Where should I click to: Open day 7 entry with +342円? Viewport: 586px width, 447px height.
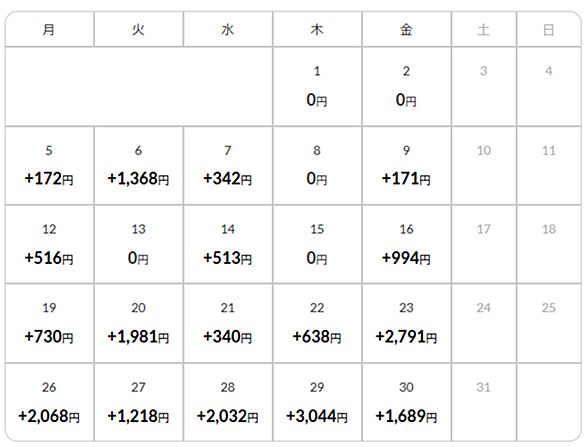(x=228, y=166)
